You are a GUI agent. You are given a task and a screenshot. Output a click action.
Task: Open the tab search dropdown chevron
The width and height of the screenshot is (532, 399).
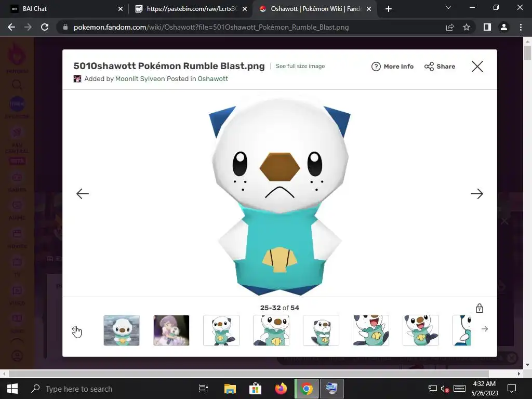[x=448, y=7]
